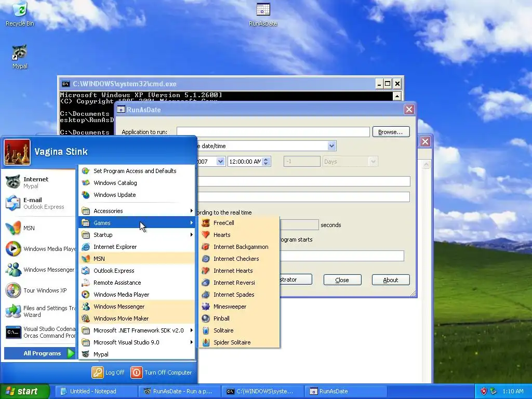Open Windows Media Player in All Programs list
Image resolution: width=532 pixels, height=399 pixels.
coord(137,295)
